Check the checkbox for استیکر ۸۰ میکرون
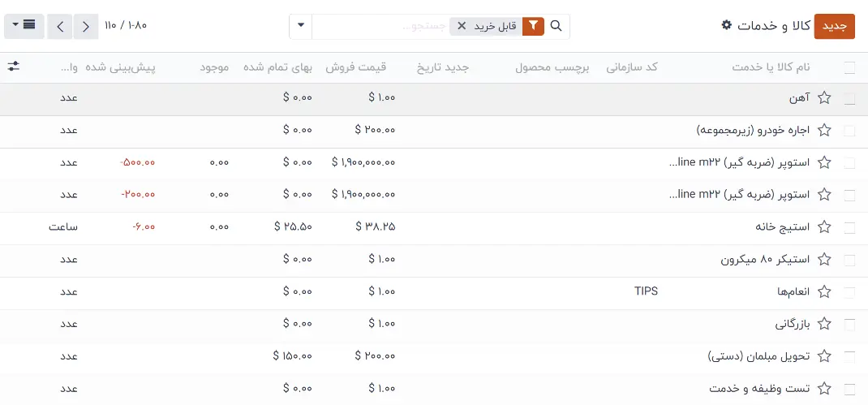Image resolution: width=868 pixels, height=405 pixels. 849,260
